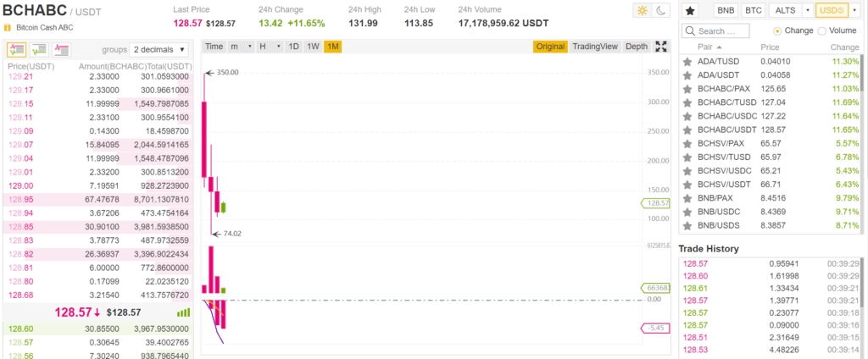Expand the chart to fullscreen
This screenshot has height=359, width=868.
pyautogui.click(x=660, y=47)
